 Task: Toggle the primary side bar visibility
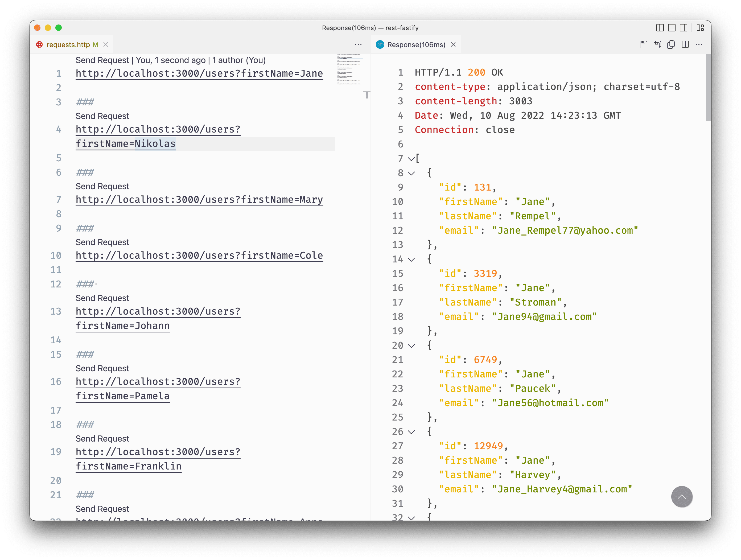(660, 28)
